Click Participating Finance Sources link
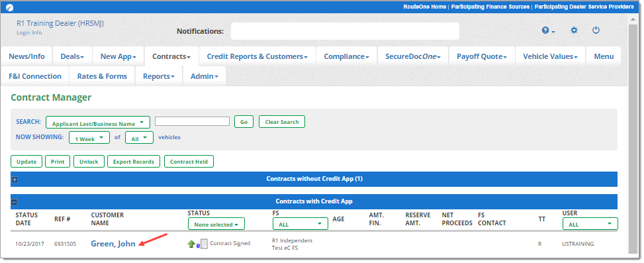Image resolution: width=644 pixels, height=263 pixels. [x=490, y=7]
